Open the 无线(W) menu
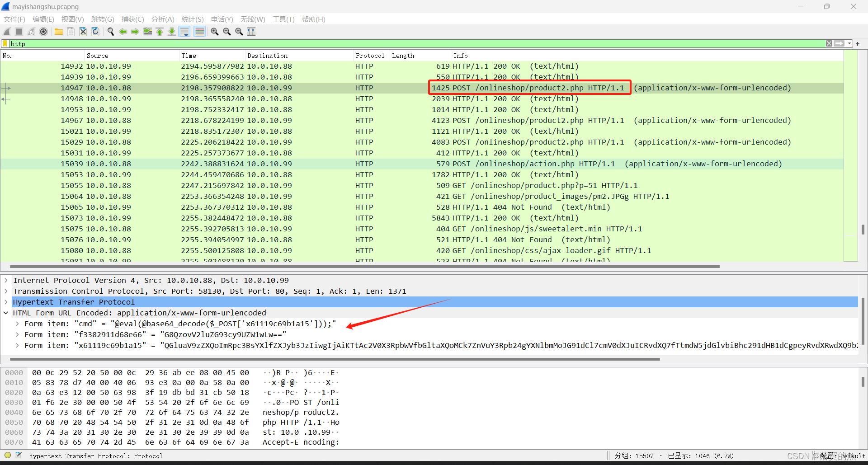868x465 pixels. pyautogui.click(x=253, y=19)
